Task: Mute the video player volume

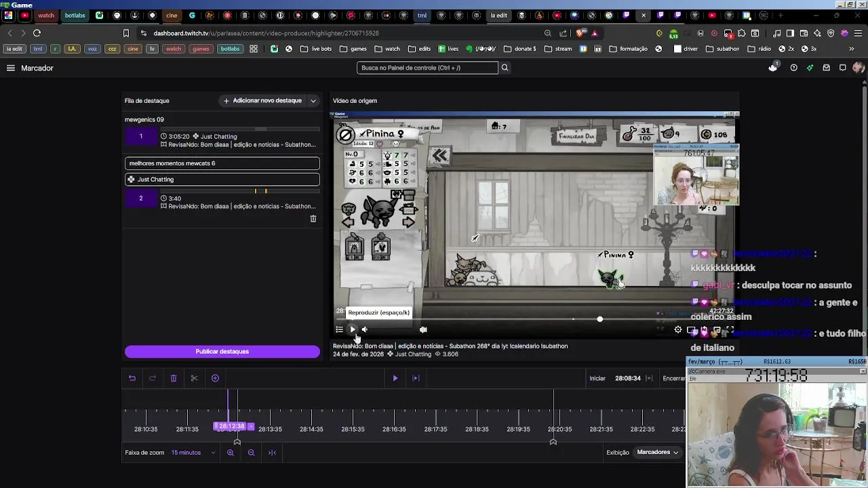Action: [365, 329]
